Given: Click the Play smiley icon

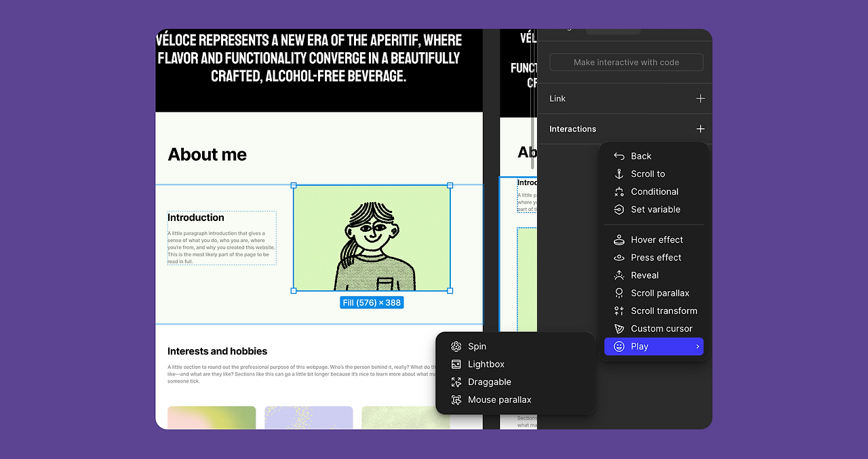Looking at the screenshot, I should point(618,346).
